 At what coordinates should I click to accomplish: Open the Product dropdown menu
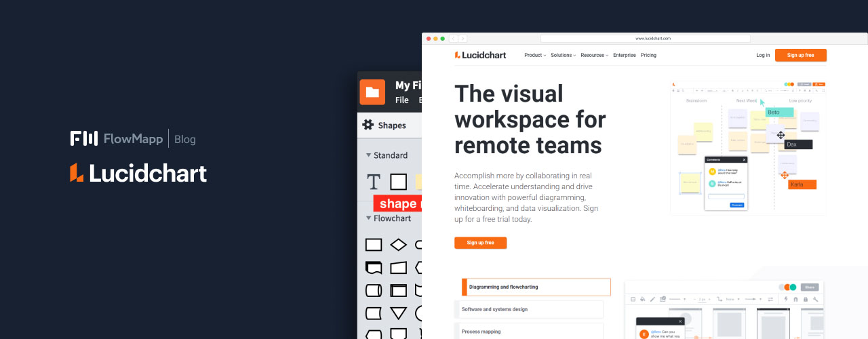pyautogui.click(x=535, y=55)
